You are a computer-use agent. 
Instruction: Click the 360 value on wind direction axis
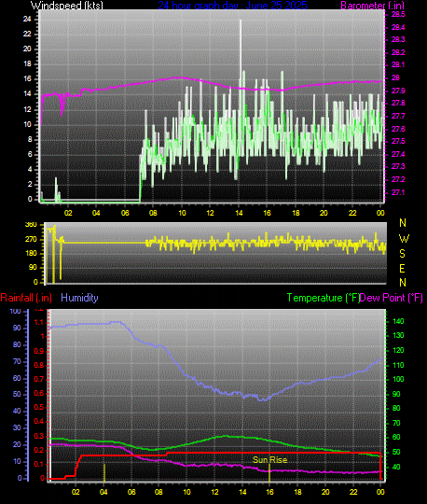(31, 225)
